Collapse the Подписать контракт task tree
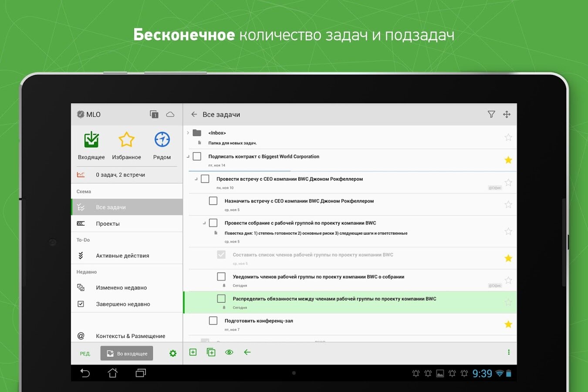Viewport: 588px width, 392px height. [x=188, y=156]
